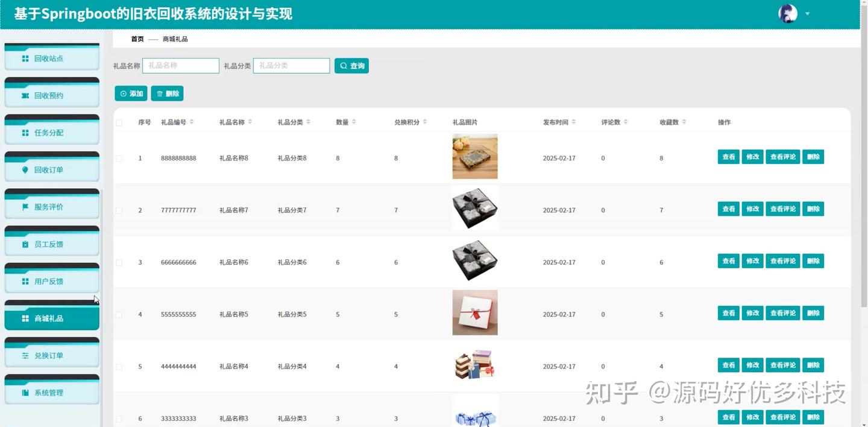Image resolution: width=868 pixels, height=427 pixels.
Task: Toggle the select-all checkbox in the table header
Action: click(118, 121)
